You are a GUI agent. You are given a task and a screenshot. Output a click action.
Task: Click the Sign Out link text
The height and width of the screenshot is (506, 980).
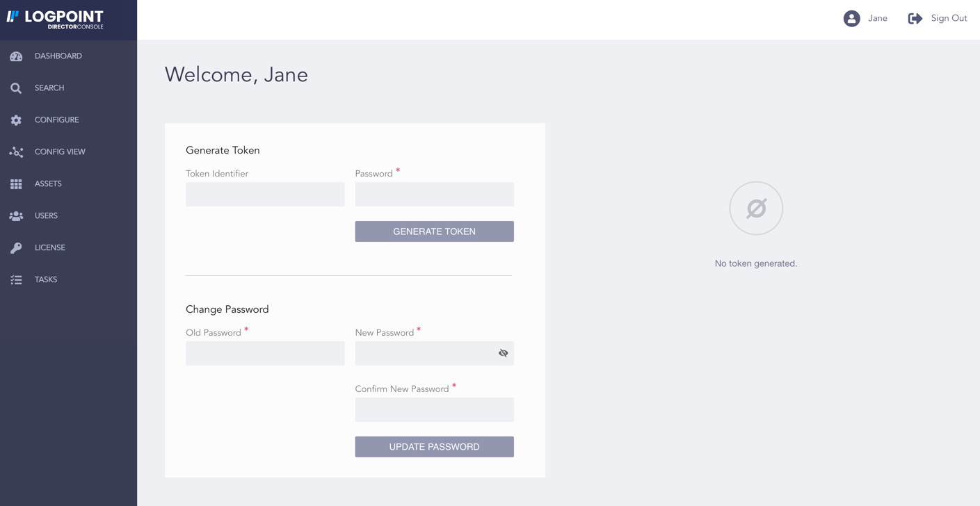949,19
